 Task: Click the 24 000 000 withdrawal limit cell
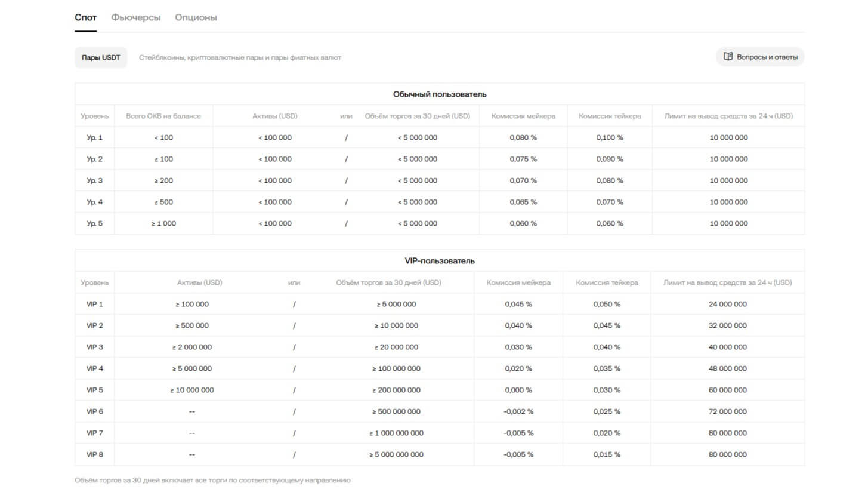pos(727,304)
